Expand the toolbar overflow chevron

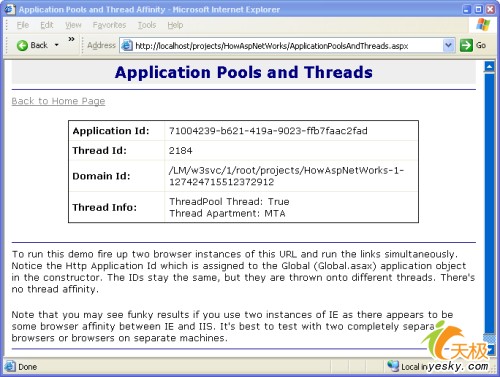[71, 39]
